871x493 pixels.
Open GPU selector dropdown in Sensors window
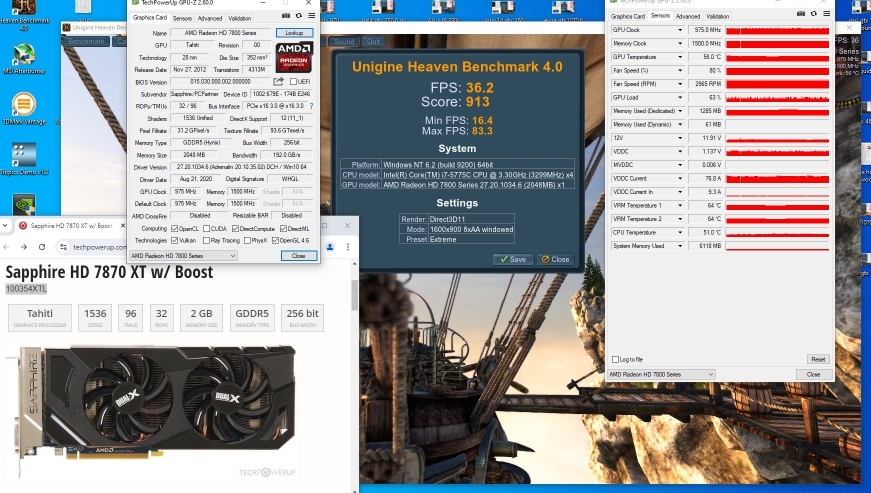coord(661,374)
